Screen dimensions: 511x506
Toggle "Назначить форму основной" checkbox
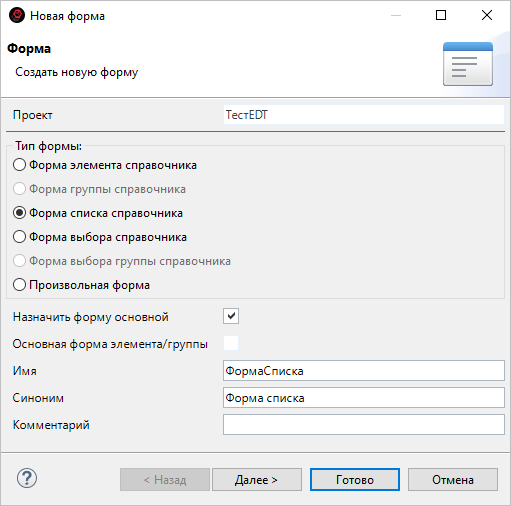231,316
